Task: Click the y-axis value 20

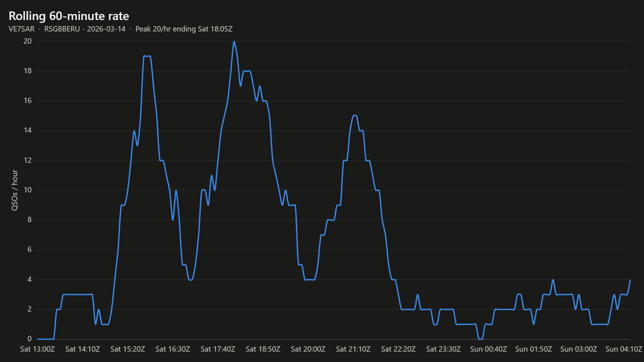Action: click(28, 41)
